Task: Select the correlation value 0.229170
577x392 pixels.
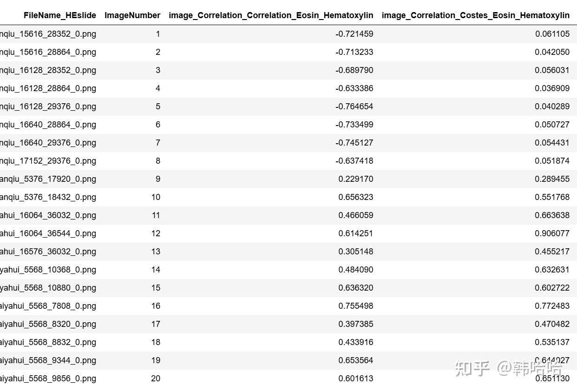Action: [x=356, y=179]
